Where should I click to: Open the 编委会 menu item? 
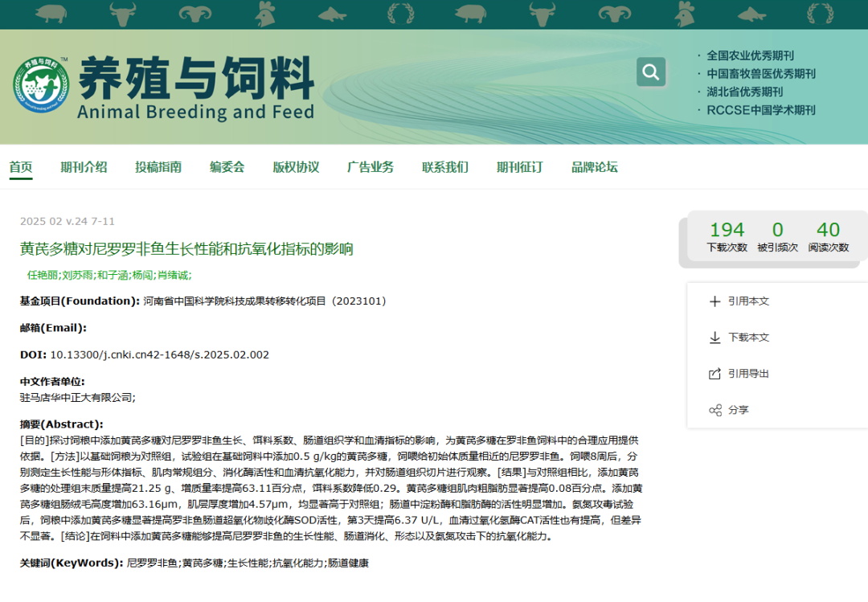tap(227, 167)
